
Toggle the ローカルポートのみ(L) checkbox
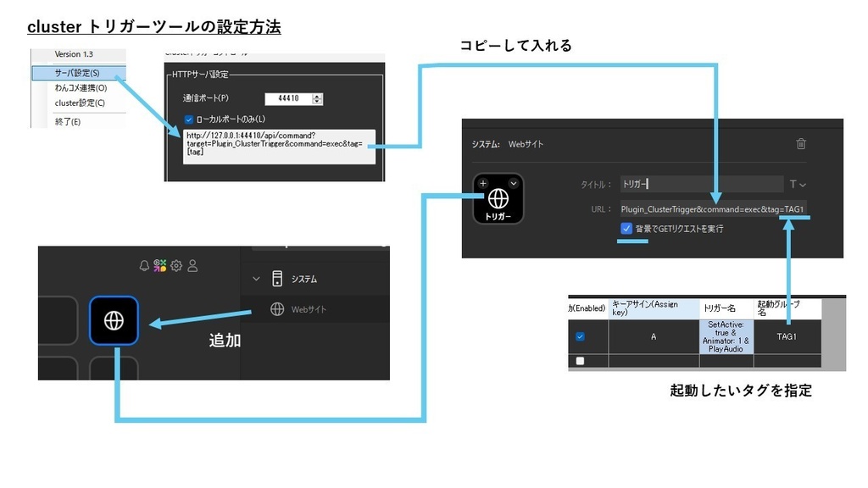coord(188,119)
